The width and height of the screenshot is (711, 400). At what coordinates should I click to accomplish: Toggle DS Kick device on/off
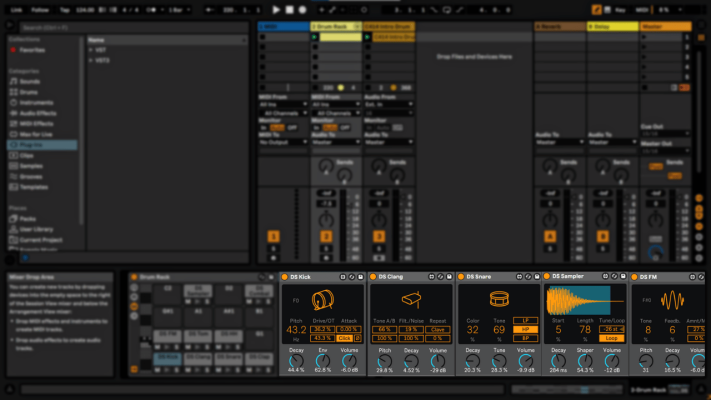[284, 277]
